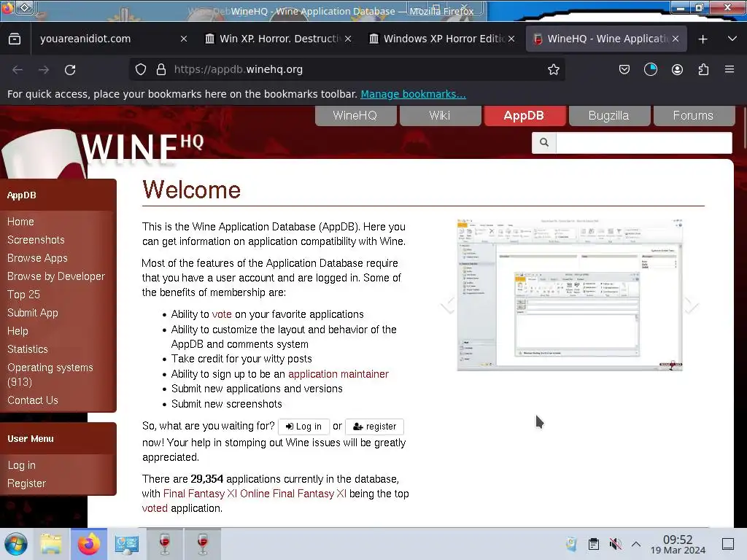Click the show desktop icon
The width and height of the screenshot is (747, 560).
coord(728,544)
